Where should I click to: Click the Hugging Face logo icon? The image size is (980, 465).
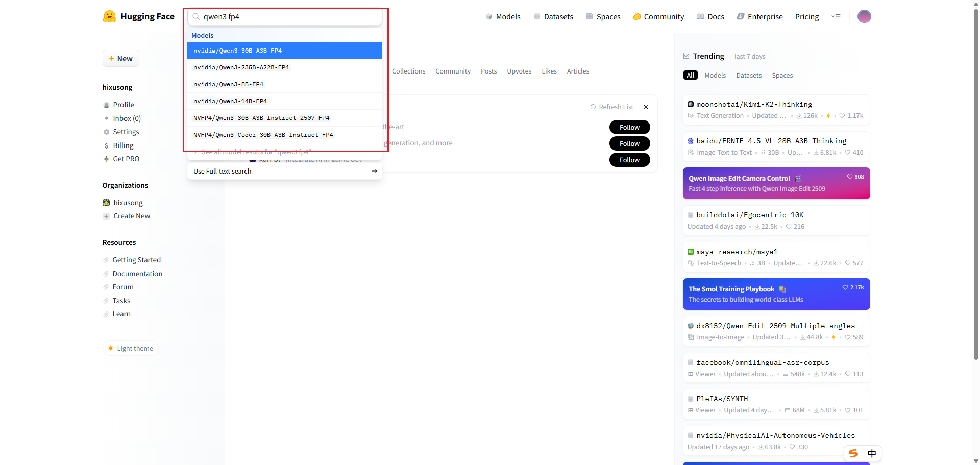(x=109, y=16)
